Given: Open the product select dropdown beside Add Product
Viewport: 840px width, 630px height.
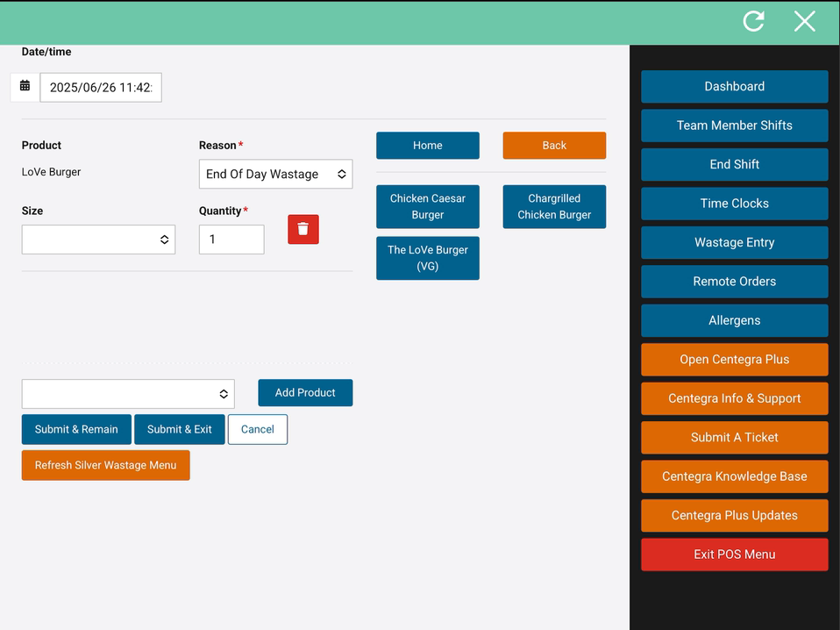Looking at the screenshot, I should click(128, 394).
